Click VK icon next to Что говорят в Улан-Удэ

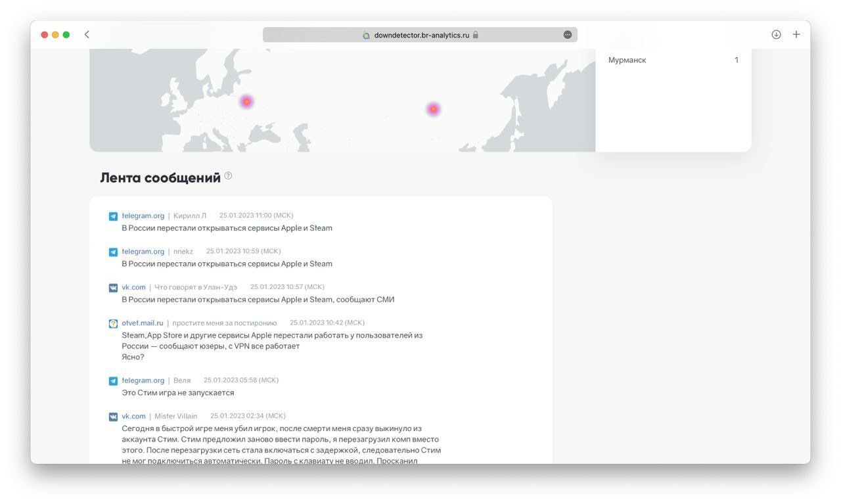pos(113,288)
